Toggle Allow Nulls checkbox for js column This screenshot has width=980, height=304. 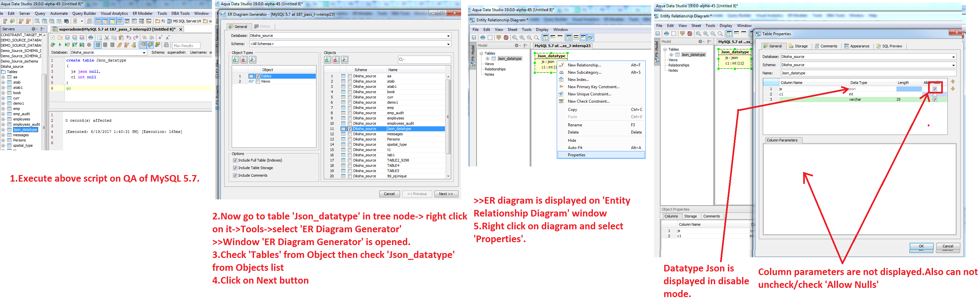[x=935, y=89]
